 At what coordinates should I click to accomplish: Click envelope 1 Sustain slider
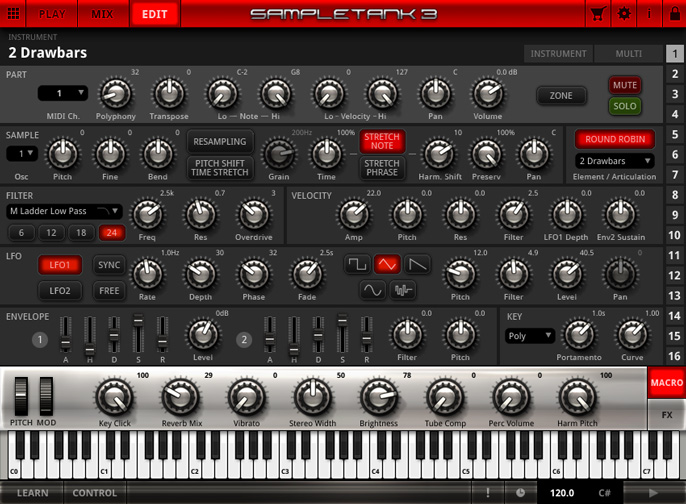point(138,333)
